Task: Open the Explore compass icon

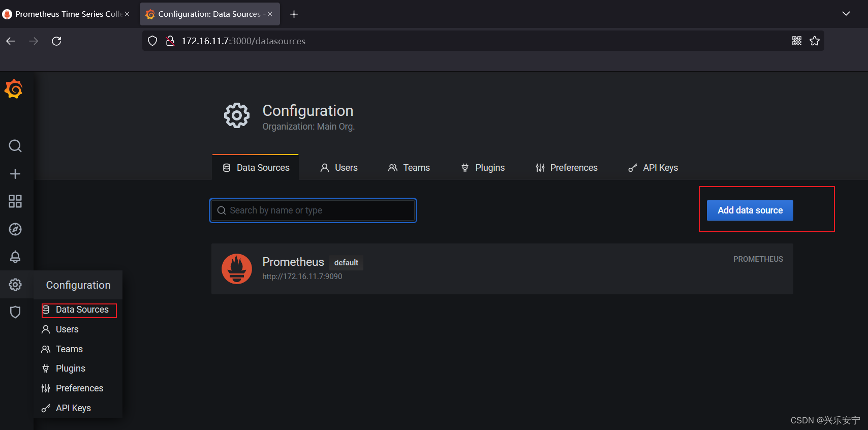Action: (15, 229)
